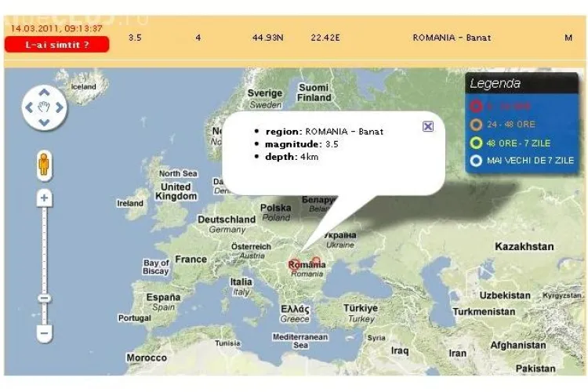Click the Tunisia map label
This screenshot has height=392, width=588.
coord(227,343)
